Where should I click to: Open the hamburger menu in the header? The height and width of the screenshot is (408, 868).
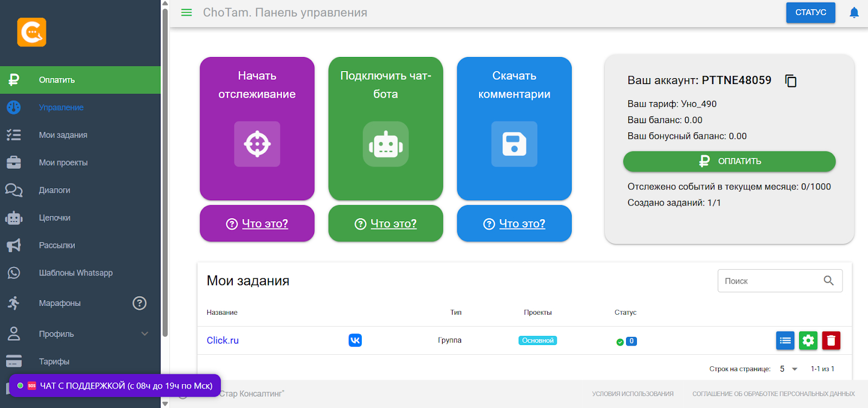[x=186, y=12]
